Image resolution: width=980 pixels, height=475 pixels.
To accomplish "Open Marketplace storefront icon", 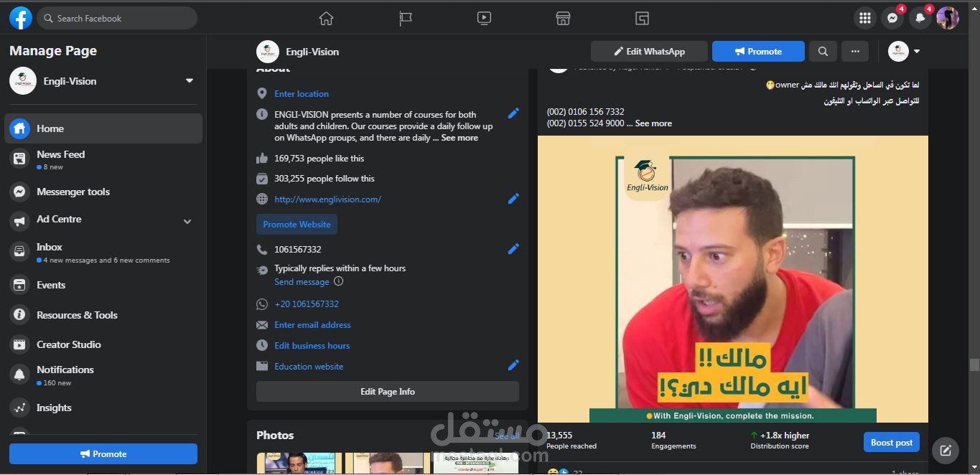I will click(x=563, y=18).
